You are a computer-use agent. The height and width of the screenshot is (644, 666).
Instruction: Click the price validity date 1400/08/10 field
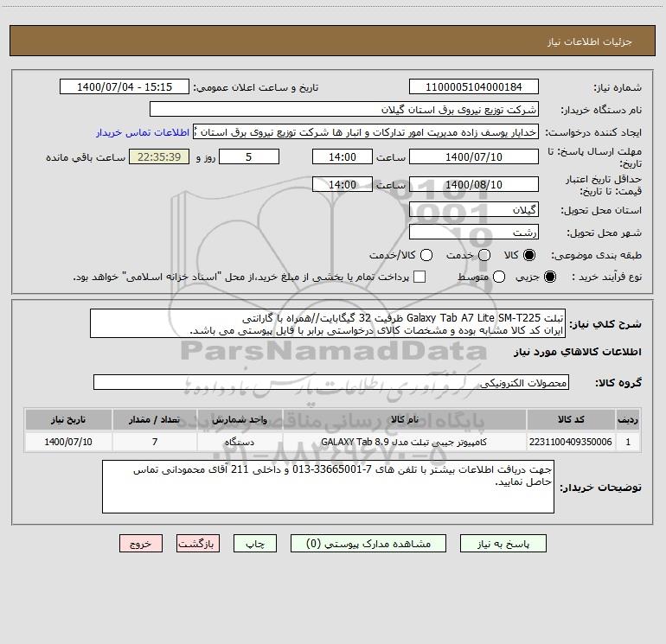click(474, 184)
